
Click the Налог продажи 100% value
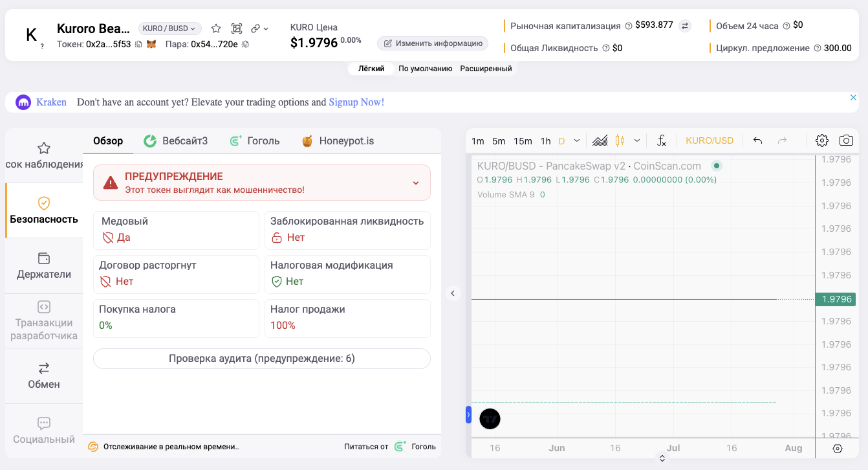[283, 326]
